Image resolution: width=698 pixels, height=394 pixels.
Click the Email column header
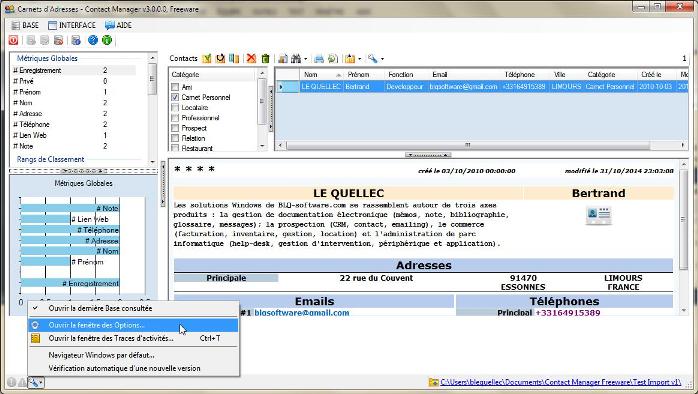(464, 74)
